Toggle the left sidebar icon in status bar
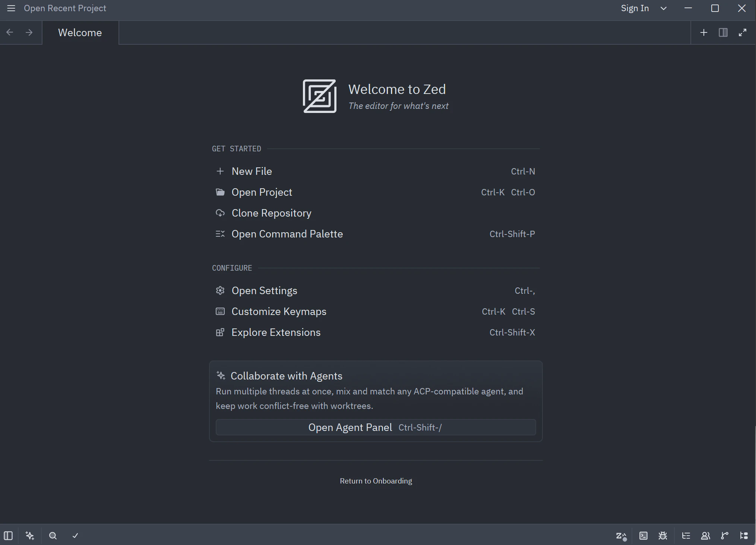The image size is (756, 545). 8,536
